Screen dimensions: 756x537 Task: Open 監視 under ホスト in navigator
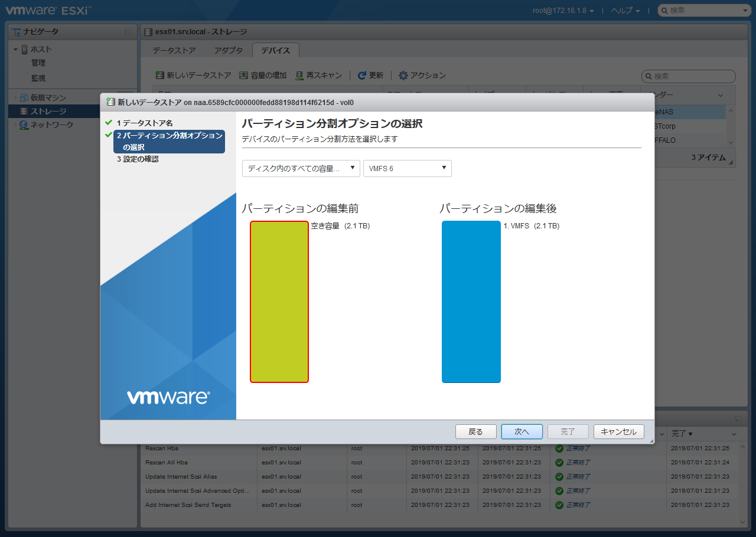click(x=38, y=78)
